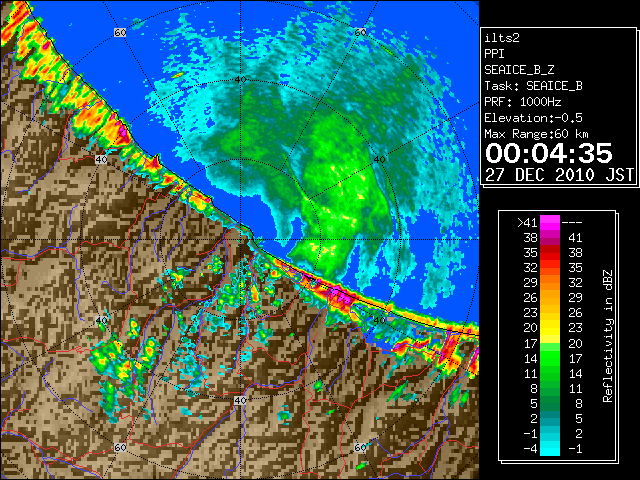Click the 'Task: SEAICE_B' line
The height and width of the screenshot is (480, 640).
click(533, 86)
